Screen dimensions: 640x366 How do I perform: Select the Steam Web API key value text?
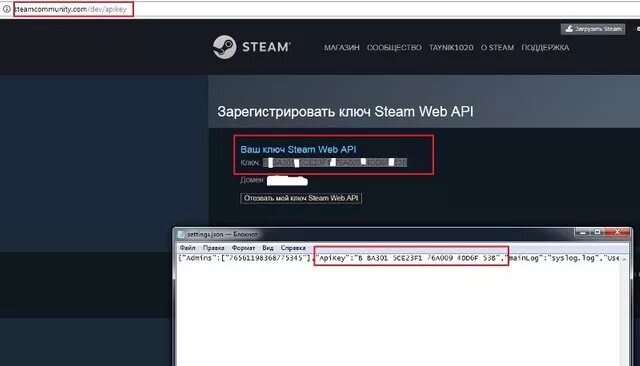[x=335, y=163]
